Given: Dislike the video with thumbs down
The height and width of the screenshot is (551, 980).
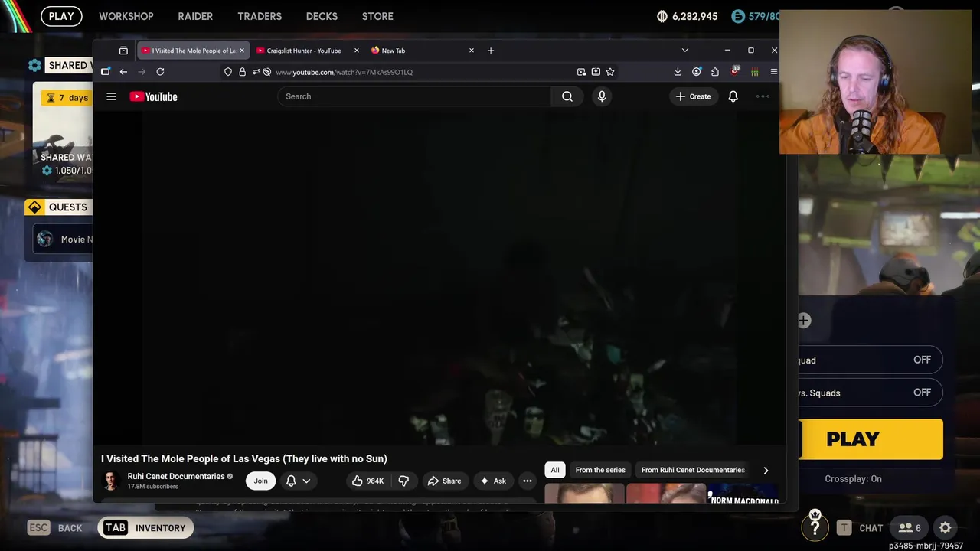Looking at the screenshot, I should [x=403, y=481].
